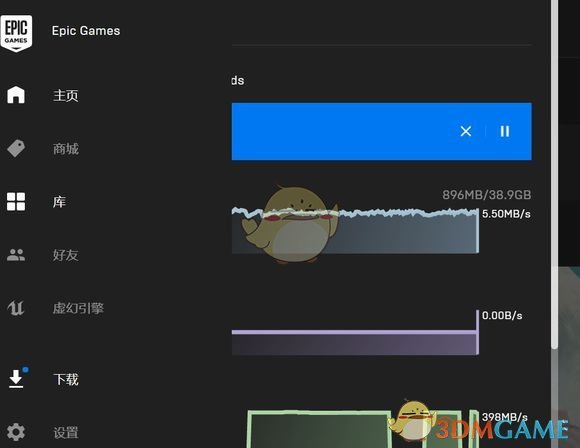Click the Epic Games title text
Screen dimensions: 580x448
click(86, 31)
